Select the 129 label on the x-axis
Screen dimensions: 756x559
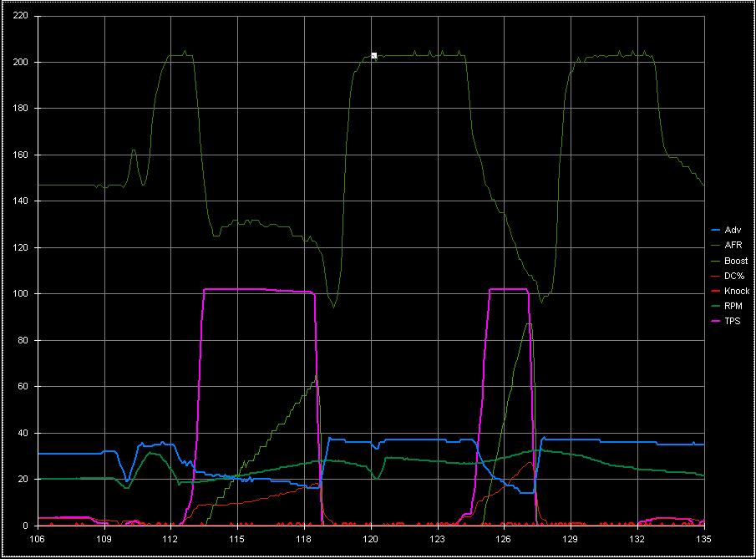click(571, 539)
